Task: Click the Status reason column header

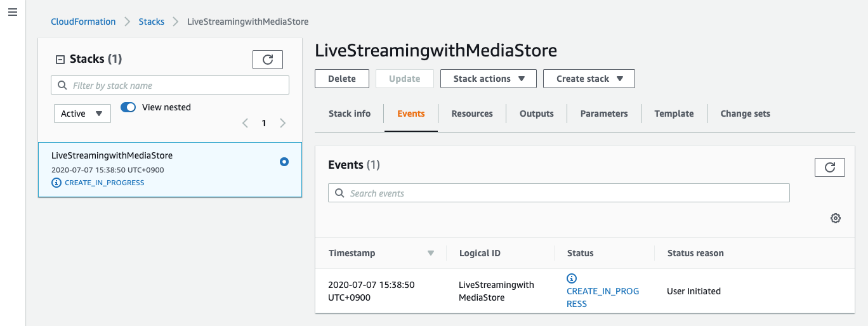Action: click(x=695, y=253)
